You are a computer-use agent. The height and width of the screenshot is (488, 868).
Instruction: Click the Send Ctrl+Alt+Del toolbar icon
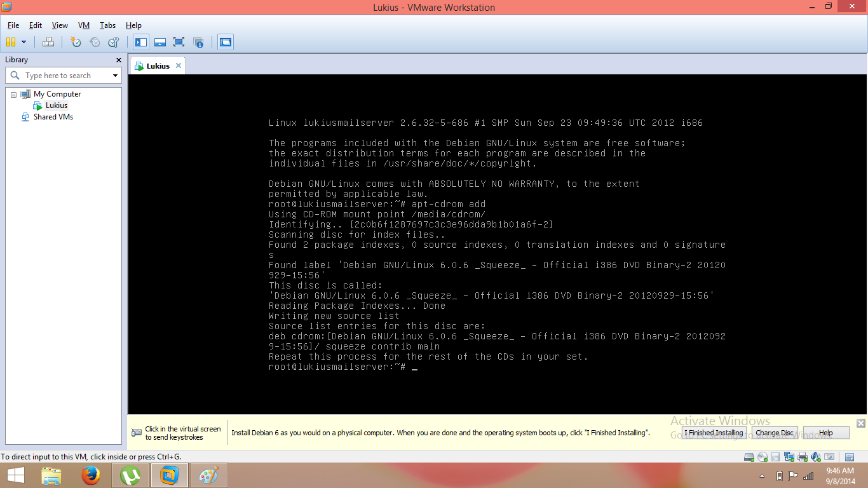[x=48, y=42]
